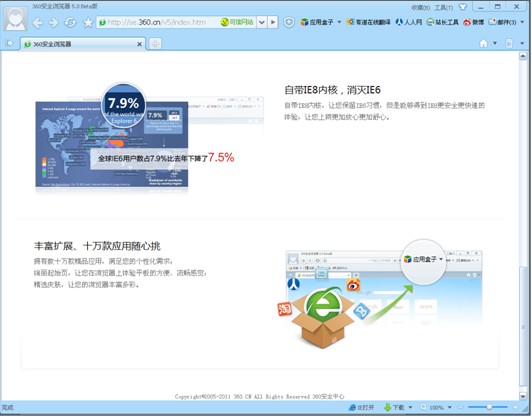Click scrollbar down arrow
532x417 pixels.
523,396
